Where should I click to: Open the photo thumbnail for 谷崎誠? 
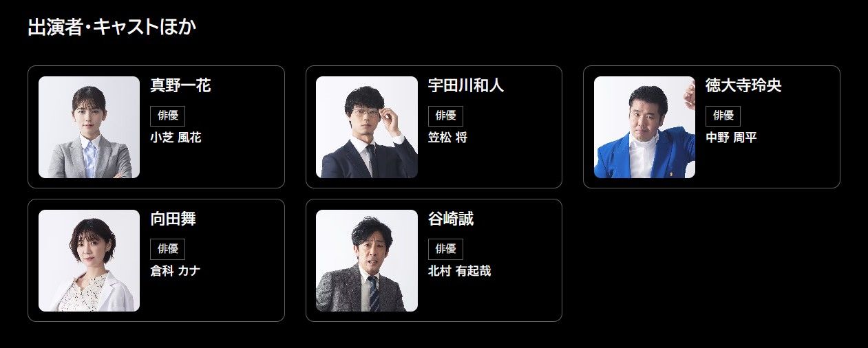[367, 261]
